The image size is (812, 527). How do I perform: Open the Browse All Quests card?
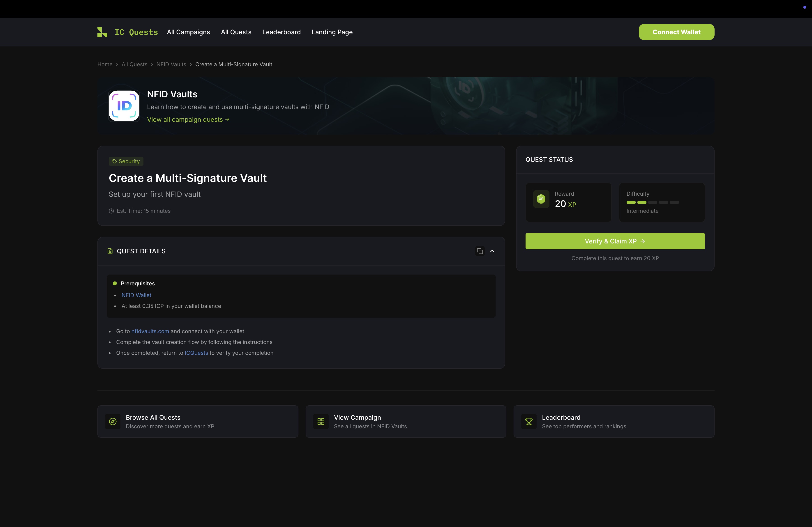[198, 422]
